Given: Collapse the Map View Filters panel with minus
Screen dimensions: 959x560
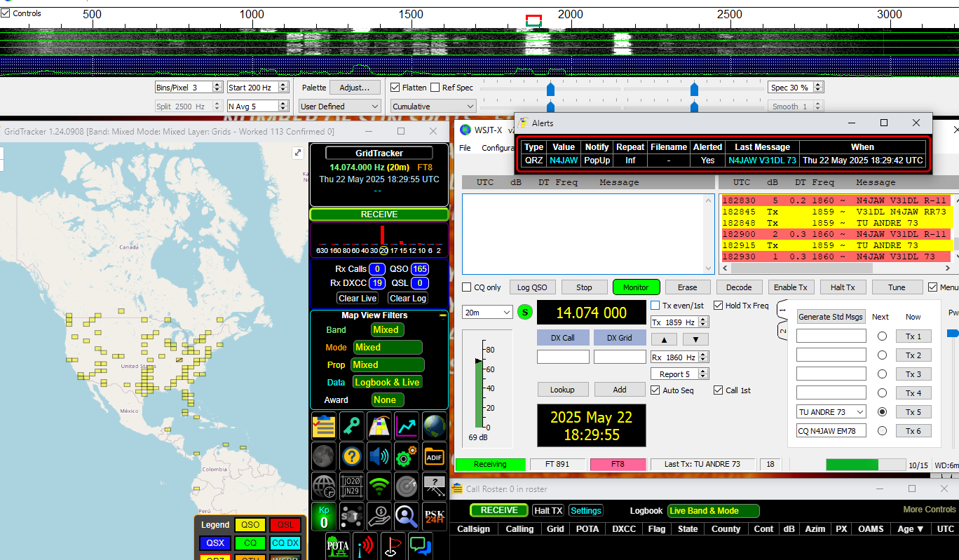Looking at the screenshot, I should (442, 316).
